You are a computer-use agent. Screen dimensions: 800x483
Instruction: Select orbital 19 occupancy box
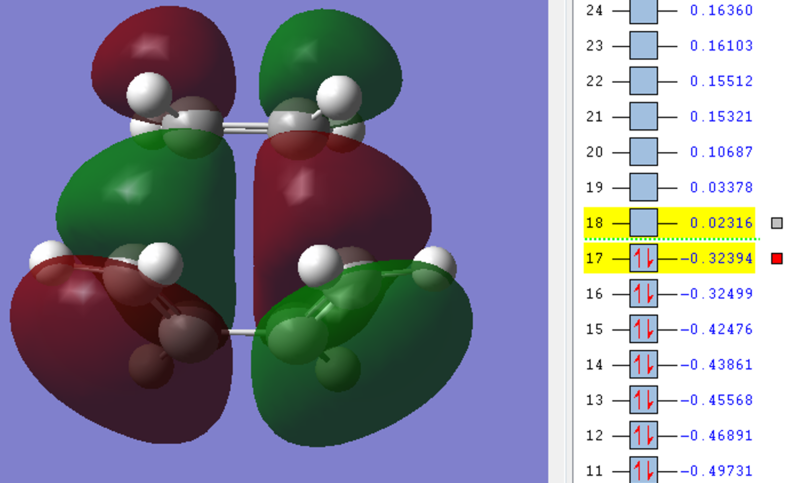point(643,188)
